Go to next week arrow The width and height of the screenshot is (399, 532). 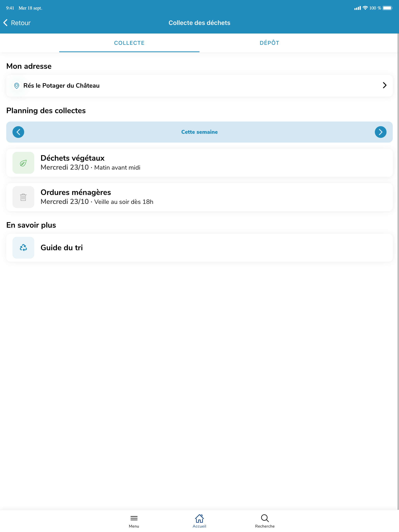380,132
